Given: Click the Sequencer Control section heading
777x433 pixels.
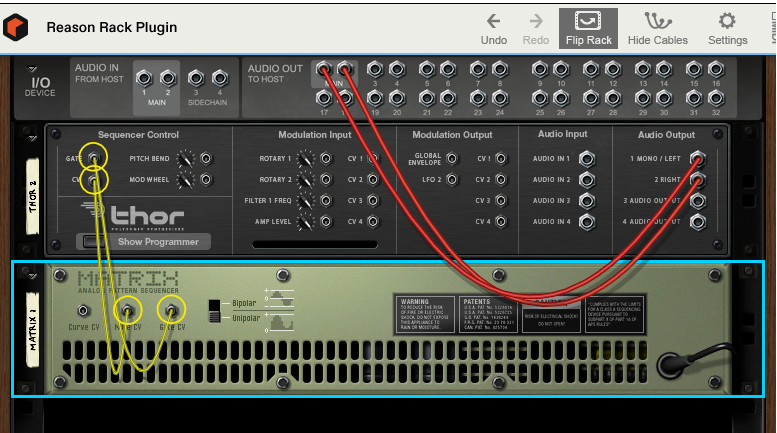Looking at the screenshot, I should (138, 135).
